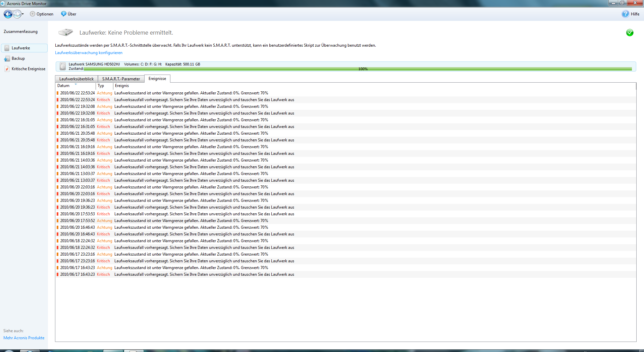Open the Zusammenfassung view
Screen dimensions: 644x352
click(x=20, y=32)
